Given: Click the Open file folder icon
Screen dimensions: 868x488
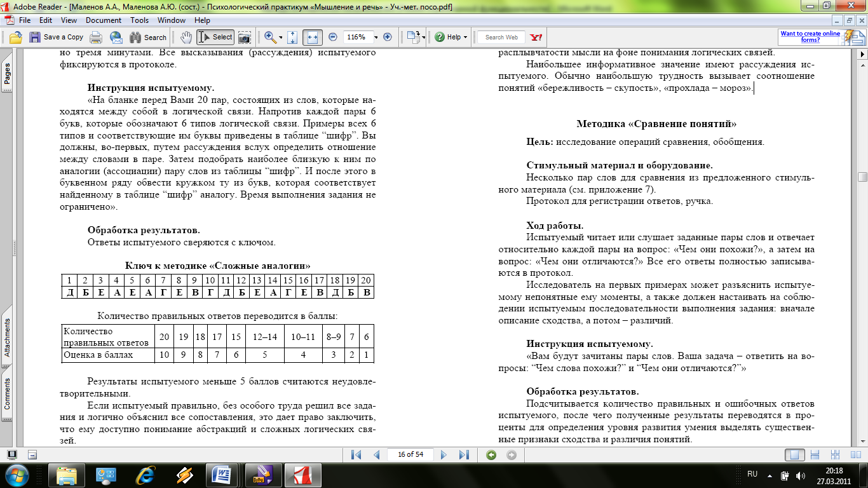Looking at the screenshot, I should (16, 37).
